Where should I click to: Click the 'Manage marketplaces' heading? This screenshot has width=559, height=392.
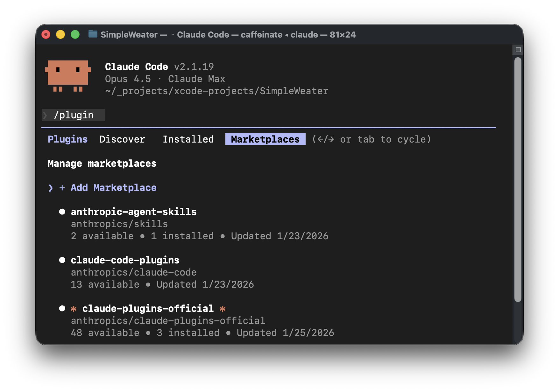click(102, 163)
